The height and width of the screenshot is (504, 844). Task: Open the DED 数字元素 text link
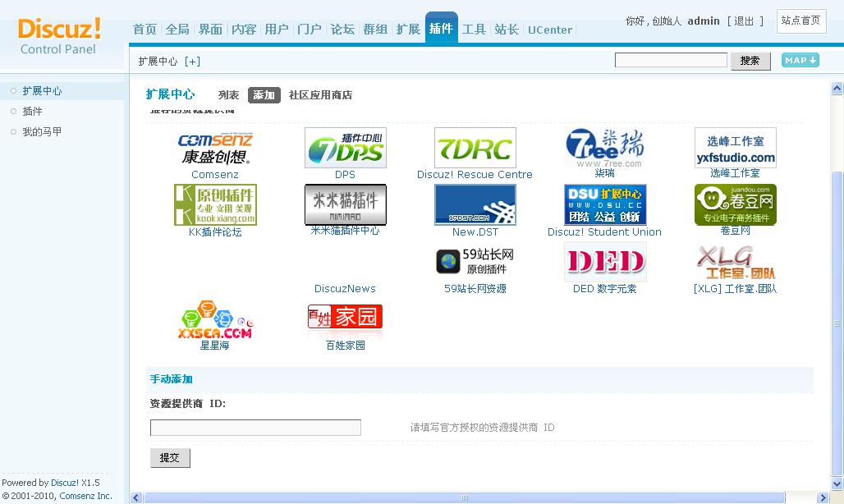tap(604, 289)
